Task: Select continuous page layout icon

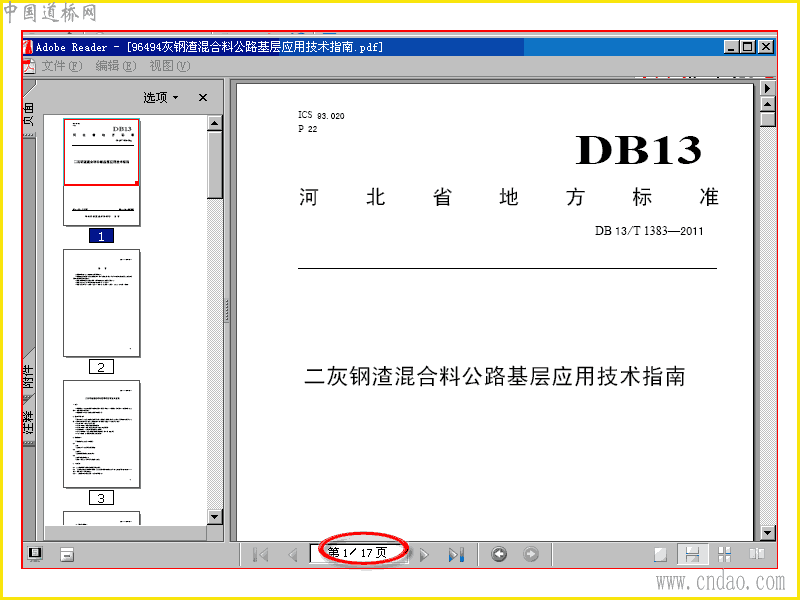Action: [x=692, y=555]
